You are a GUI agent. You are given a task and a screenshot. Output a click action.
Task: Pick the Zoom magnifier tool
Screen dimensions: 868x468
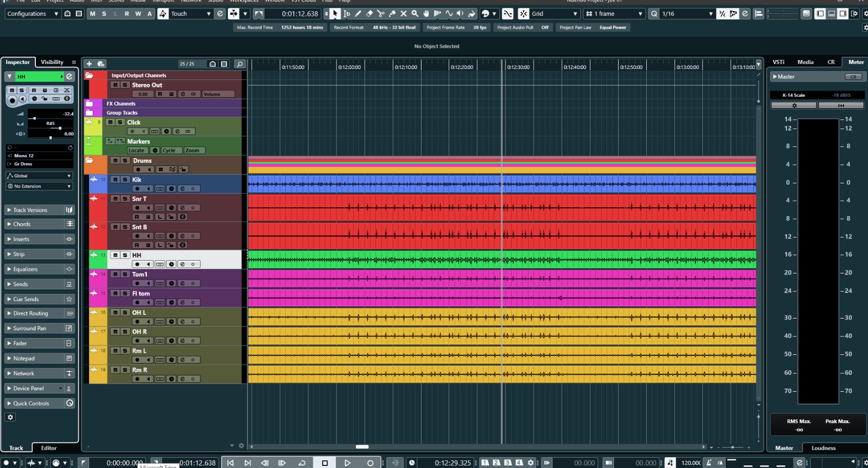click(415, 14)
